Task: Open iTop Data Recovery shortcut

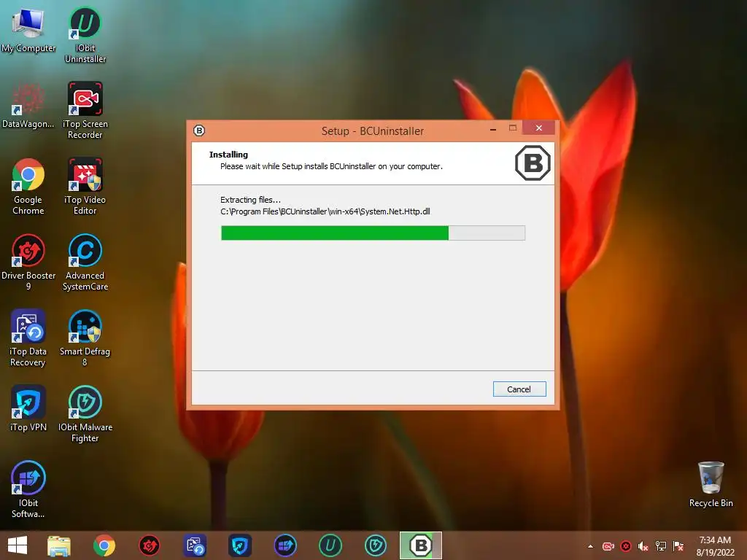Action: click(28, 338)
